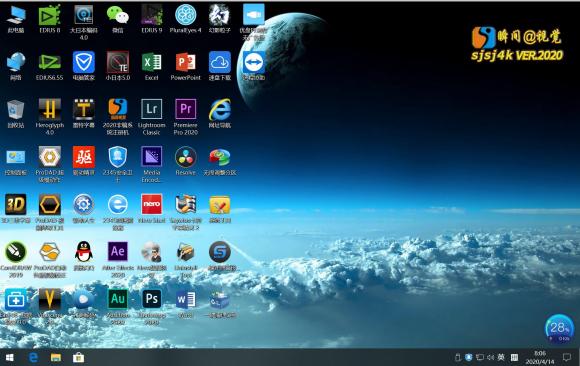580x366 pixels.
Task: Open the taskbar clock and date
Action: (x=540, y=357)
